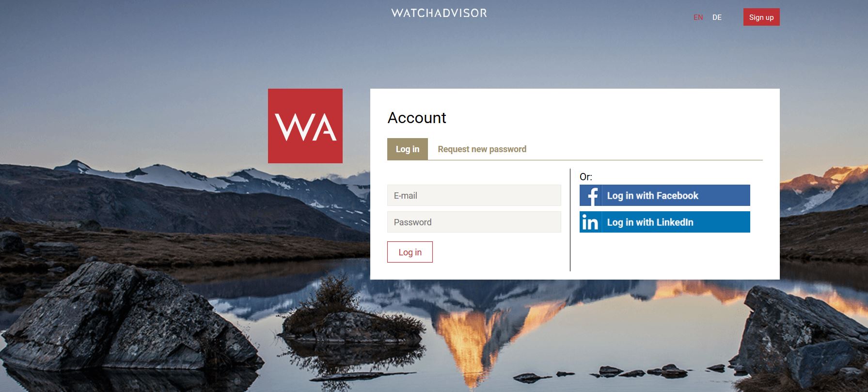Select the Log in tab
Screen dimensions: 868x392
click(x=408, y=149)
